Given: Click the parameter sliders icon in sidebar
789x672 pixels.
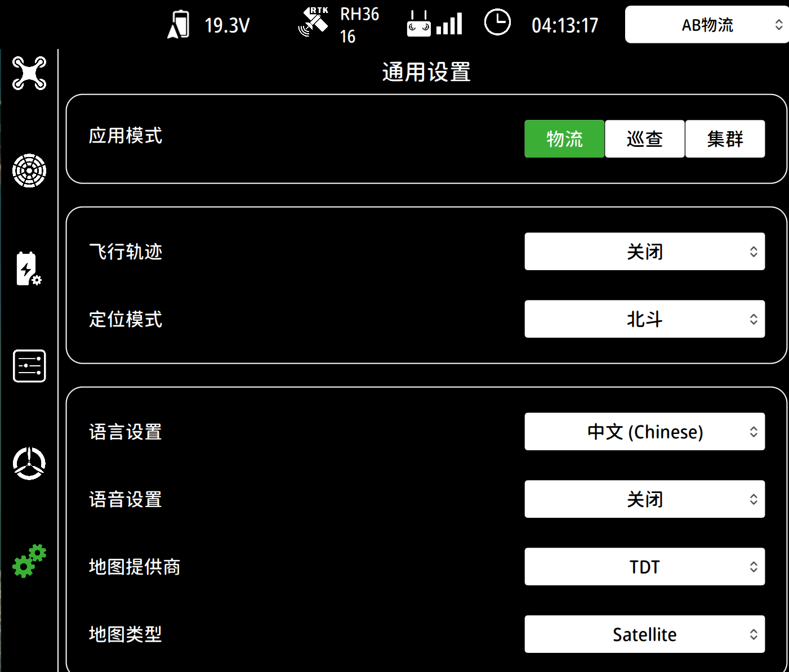Looking at the screenshot, I should pyautogui.click(x=29, y=366).
